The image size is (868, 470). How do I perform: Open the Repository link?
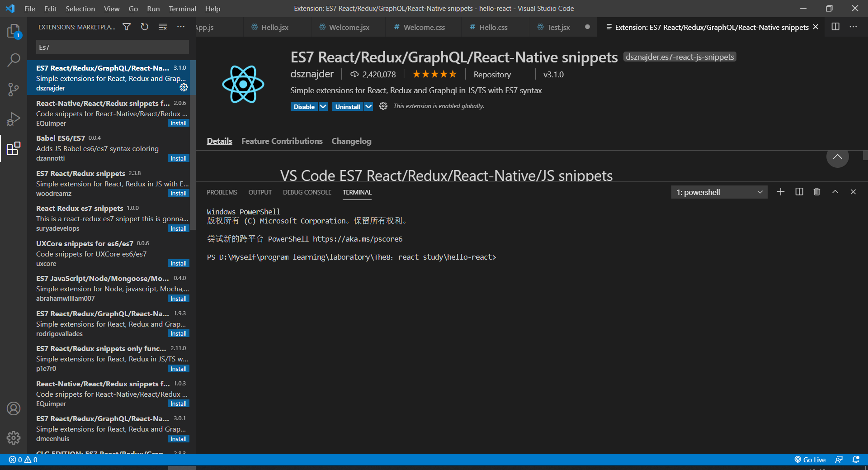point(492,74)
